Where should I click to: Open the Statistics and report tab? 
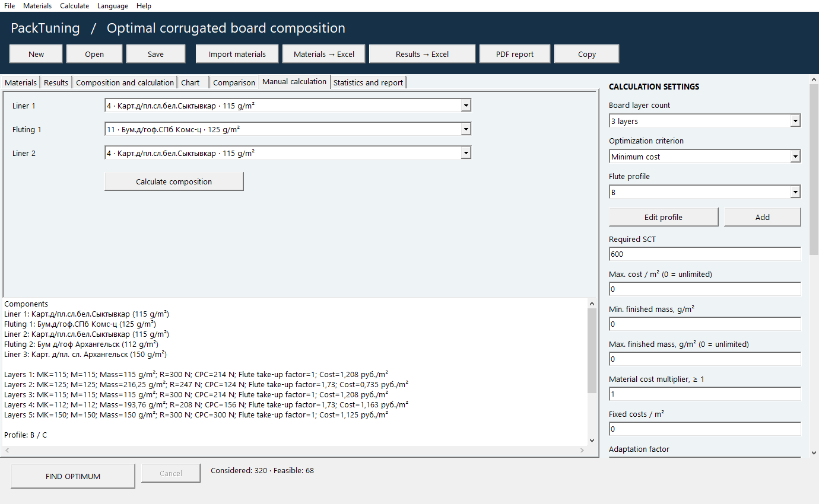coord(368,82)
